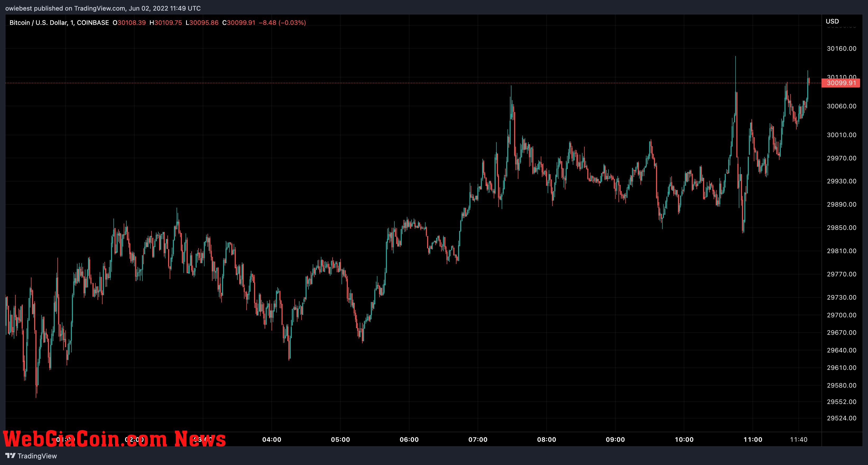Click the 30010.00 price axis label
868x465 pixels.
click(x=841, y=135)
